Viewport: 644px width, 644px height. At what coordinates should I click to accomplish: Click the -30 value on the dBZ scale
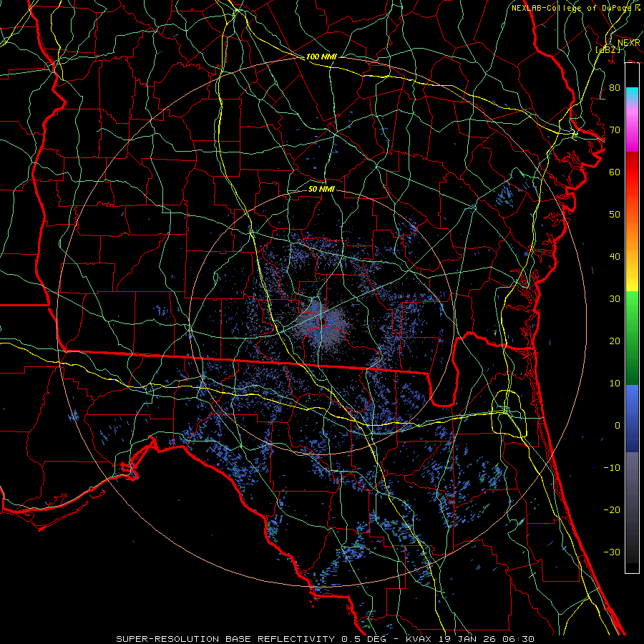pyautogui.click(x=612, y=552)
